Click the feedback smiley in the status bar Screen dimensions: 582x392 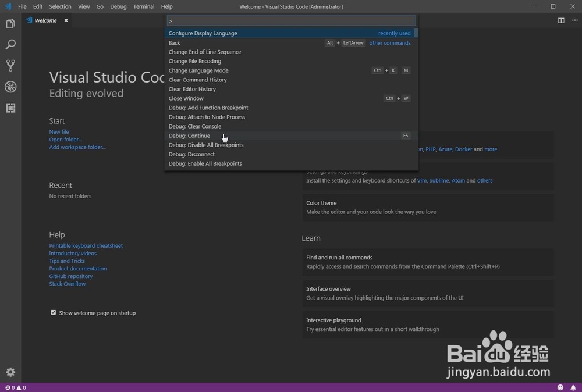tap(560, 387)
